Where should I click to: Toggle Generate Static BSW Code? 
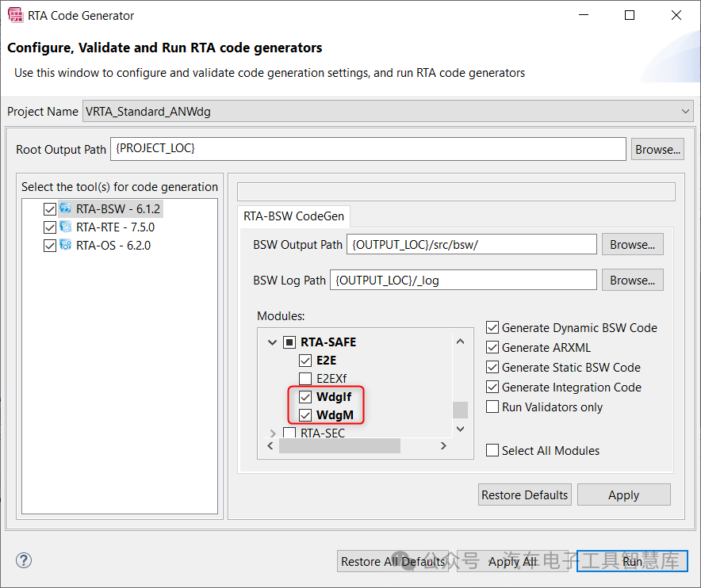pos(492,367)
